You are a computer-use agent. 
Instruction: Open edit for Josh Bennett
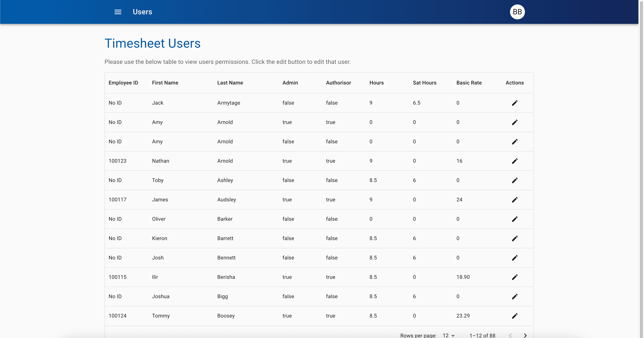click(514, 258)
